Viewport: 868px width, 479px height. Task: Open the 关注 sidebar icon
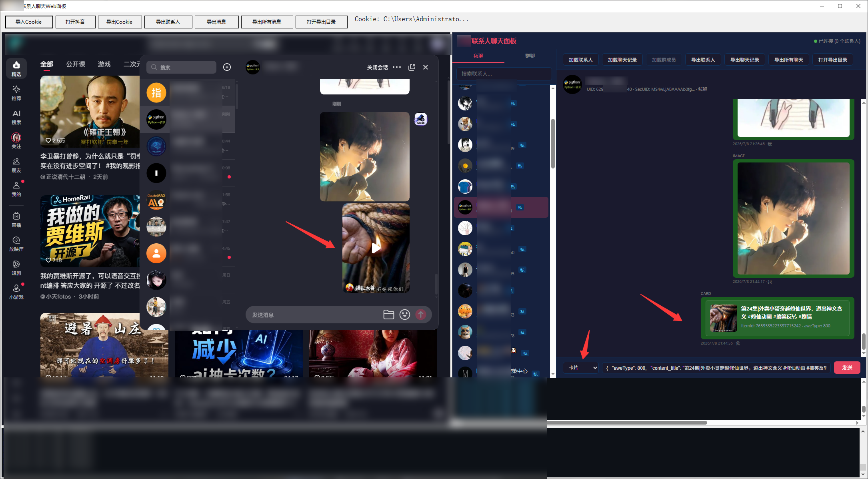16,141
